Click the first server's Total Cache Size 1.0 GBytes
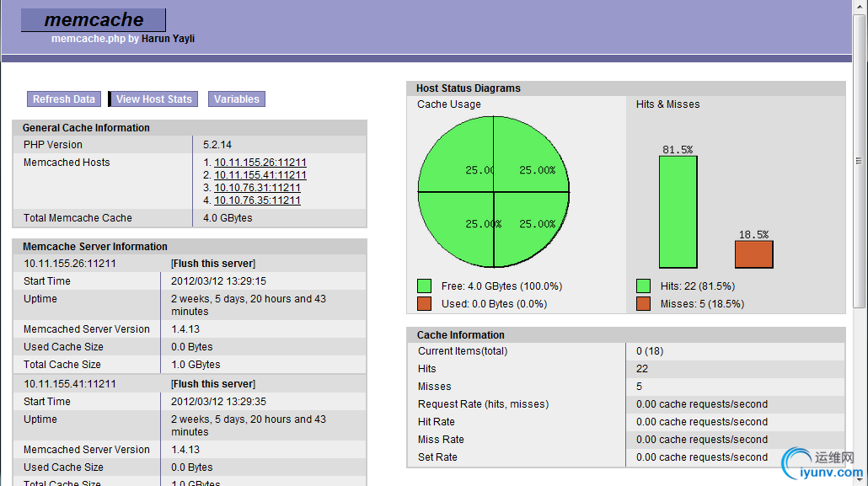 tap(196, 366)
